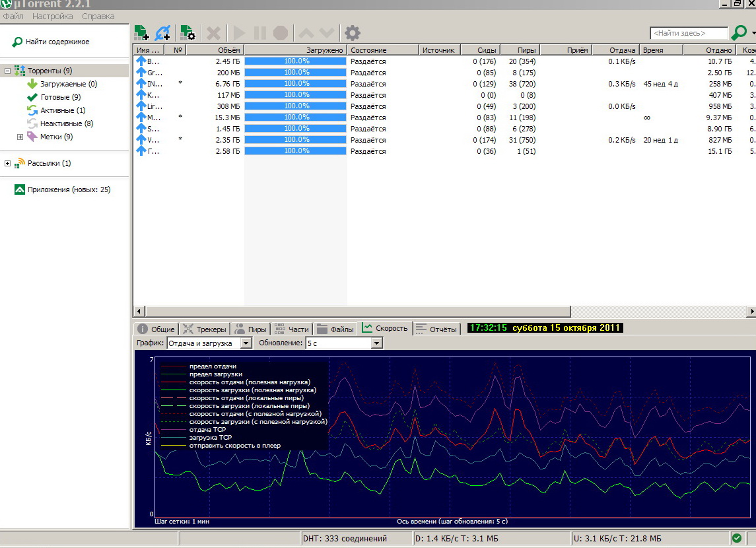
Task: Open the Обновление interval dropdown
Action: (376, 343)
